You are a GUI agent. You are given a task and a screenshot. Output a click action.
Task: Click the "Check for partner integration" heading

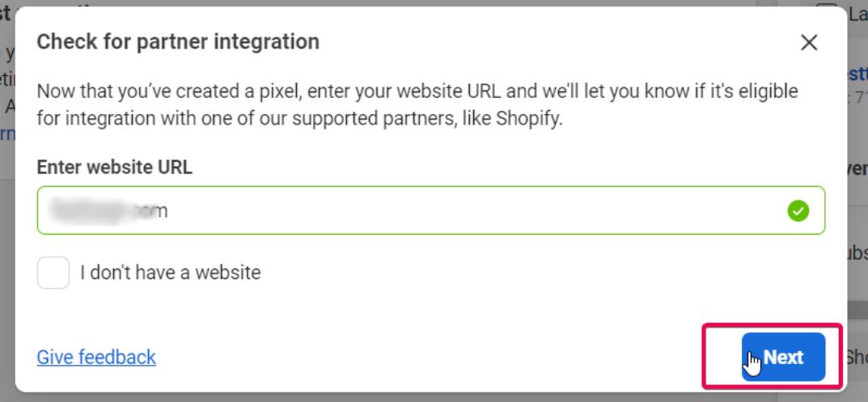pos(178,42)
